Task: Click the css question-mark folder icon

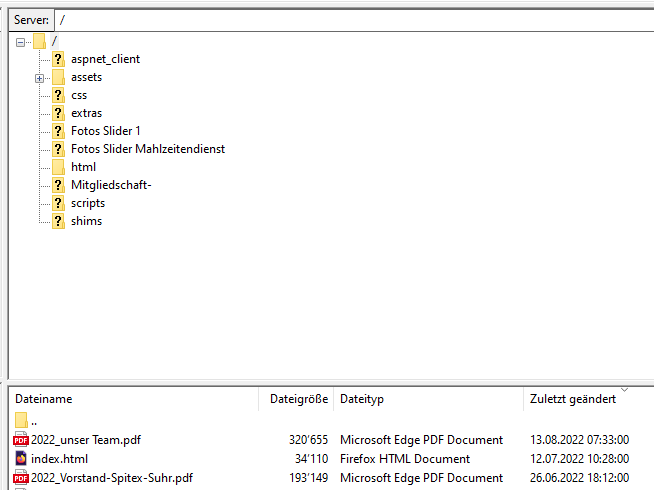Action: tap(58, 95)
